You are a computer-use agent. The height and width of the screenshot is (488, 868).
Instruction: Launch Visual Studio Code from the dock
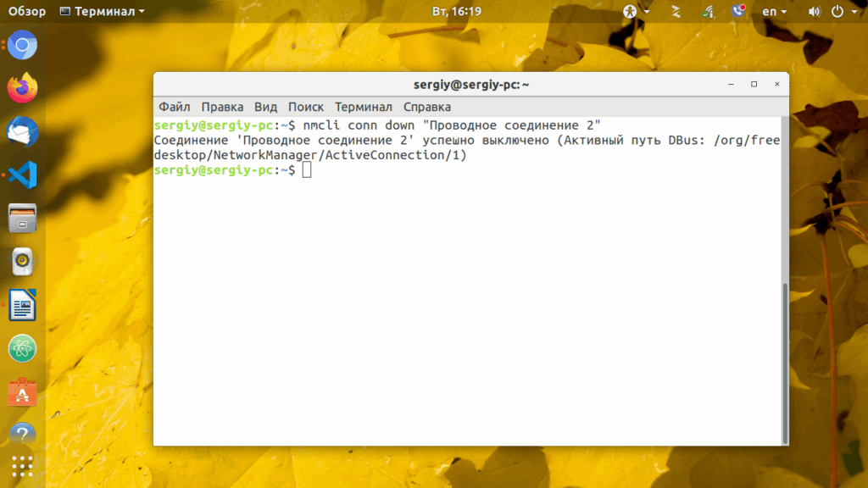point(22,175)
